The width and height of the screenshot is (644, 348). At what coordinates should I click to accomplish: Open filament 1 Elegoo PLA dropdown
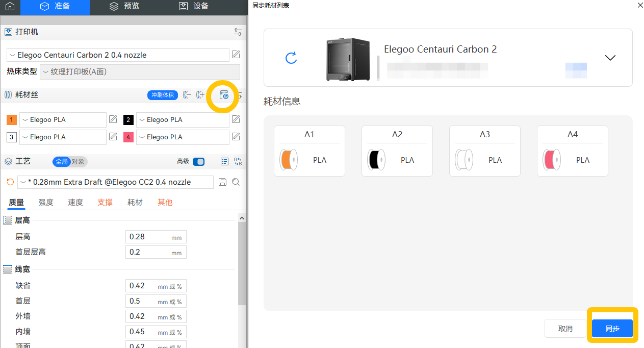click(x=63, y=120)
